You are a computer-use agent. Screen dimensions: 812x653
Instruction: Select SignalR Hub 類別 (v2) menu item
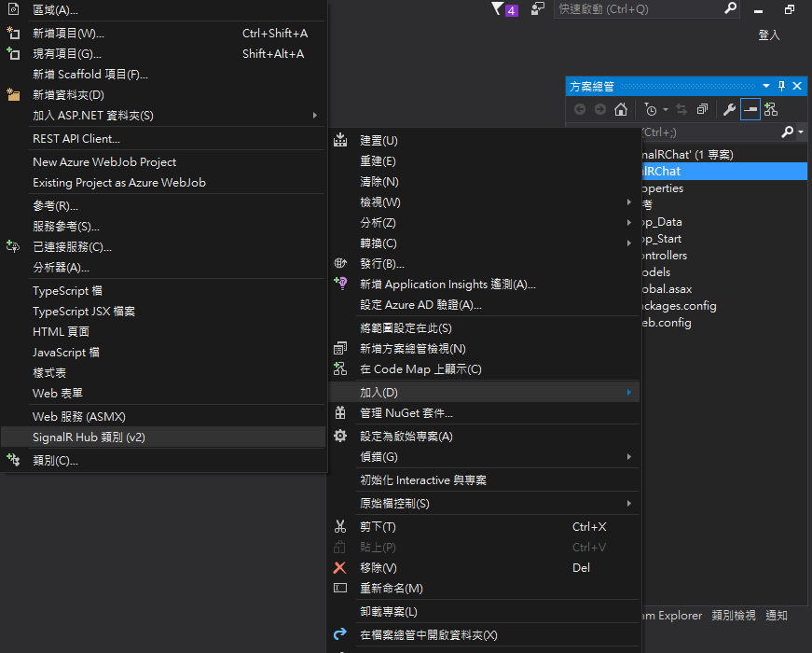tap(163, 437)
